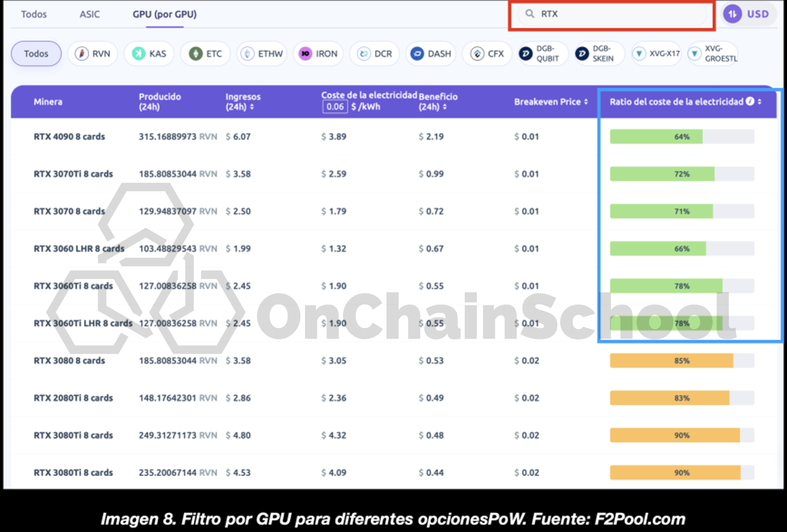Click the search magnifier icon
The width and height of the screenshot is (787, 532).
click(x=530, y=14)
